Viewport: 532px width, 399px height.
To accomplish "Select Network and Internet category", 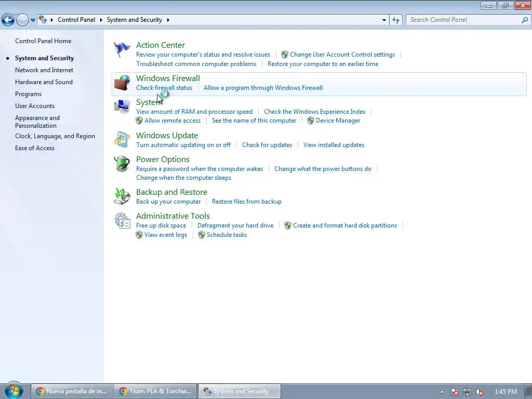I will pos(44,70).
